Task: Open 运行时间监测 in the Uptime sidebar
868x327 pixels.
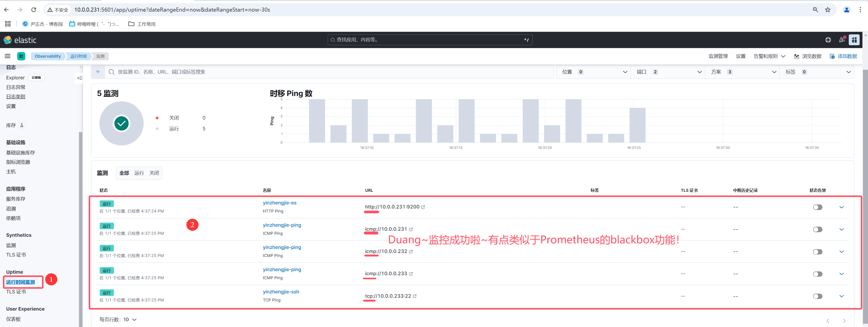Action: (20, 282)
